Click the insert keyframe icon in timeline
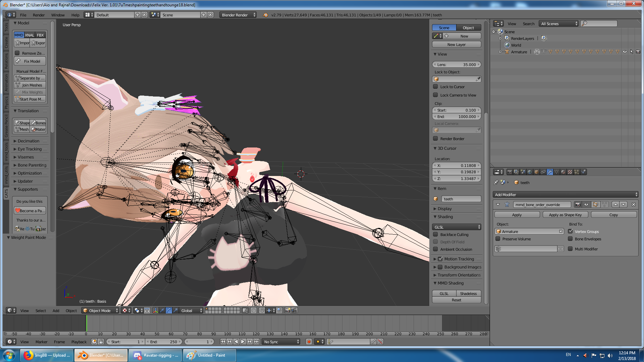 click(373, 342)
